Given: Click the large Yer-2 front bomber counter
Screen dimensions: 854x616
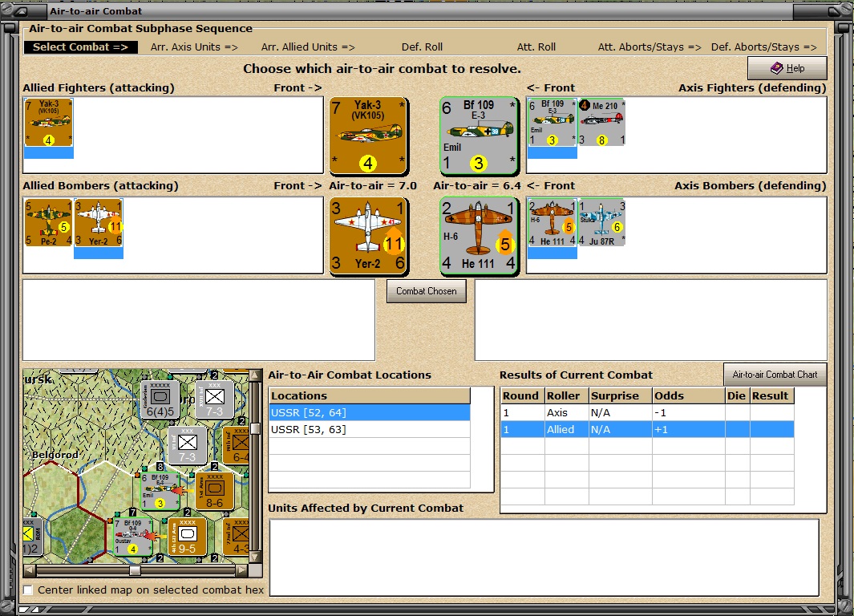Looking at the screenshot, I should [368, 236].
